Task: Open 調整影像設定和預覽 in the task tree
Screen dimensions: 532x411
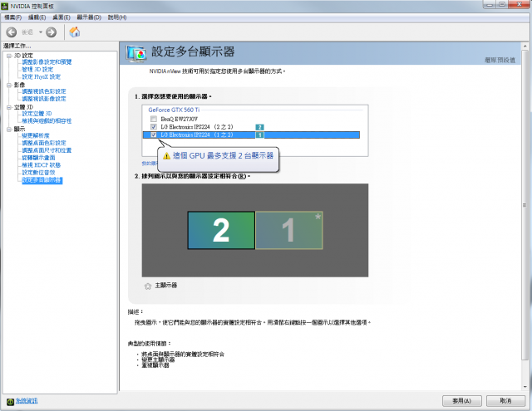Action: pyautogui.click(x=47, y=62)
